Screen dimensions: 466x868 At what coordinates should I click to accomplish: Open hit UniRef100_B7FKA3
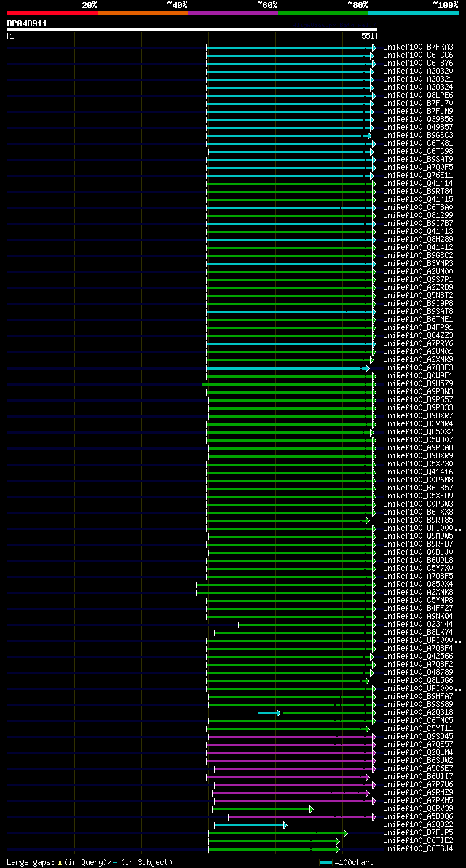point(418,47)
